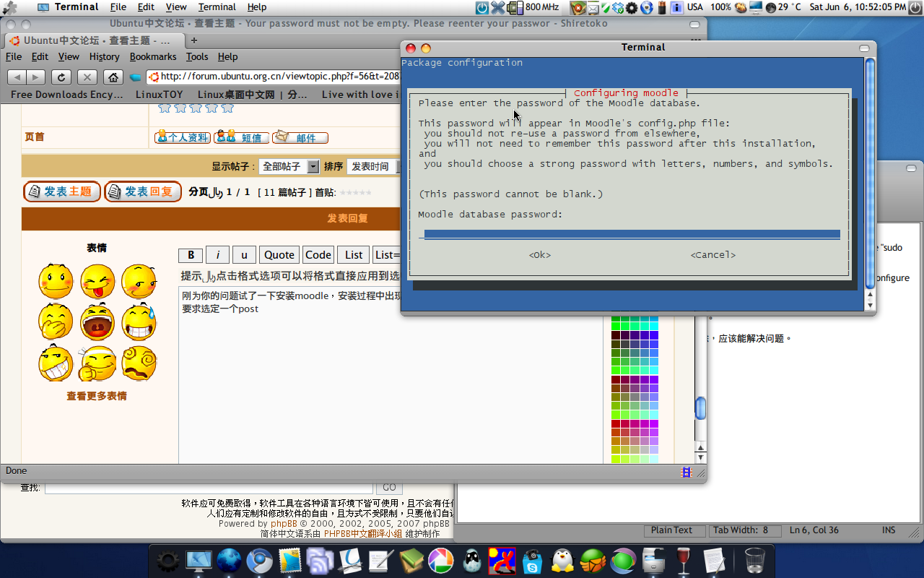This screenshot has height=578, width=924.
Task: Open Plain Text language selector in editor
Action: [x=676, y=530]
